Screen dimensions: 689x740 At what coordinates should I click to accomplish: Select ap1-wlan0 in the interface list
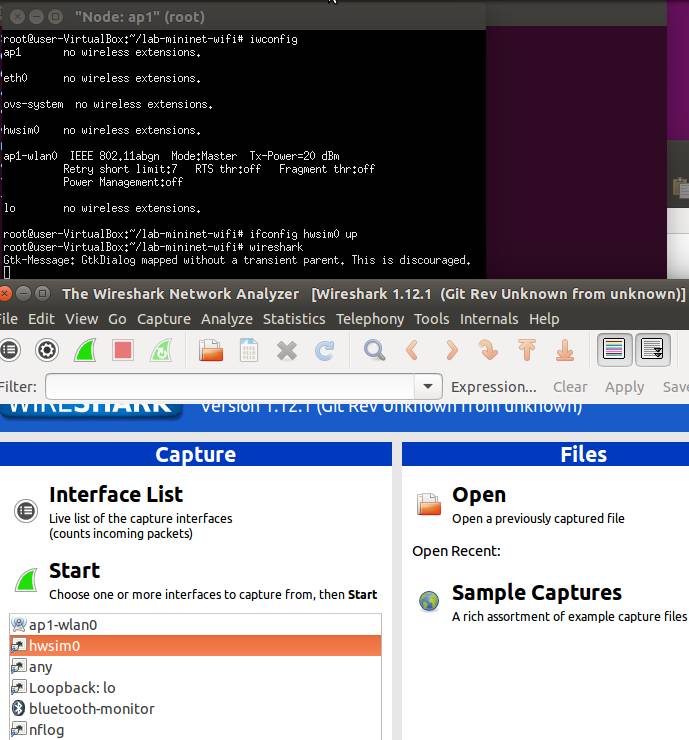[x=195, y=625]
